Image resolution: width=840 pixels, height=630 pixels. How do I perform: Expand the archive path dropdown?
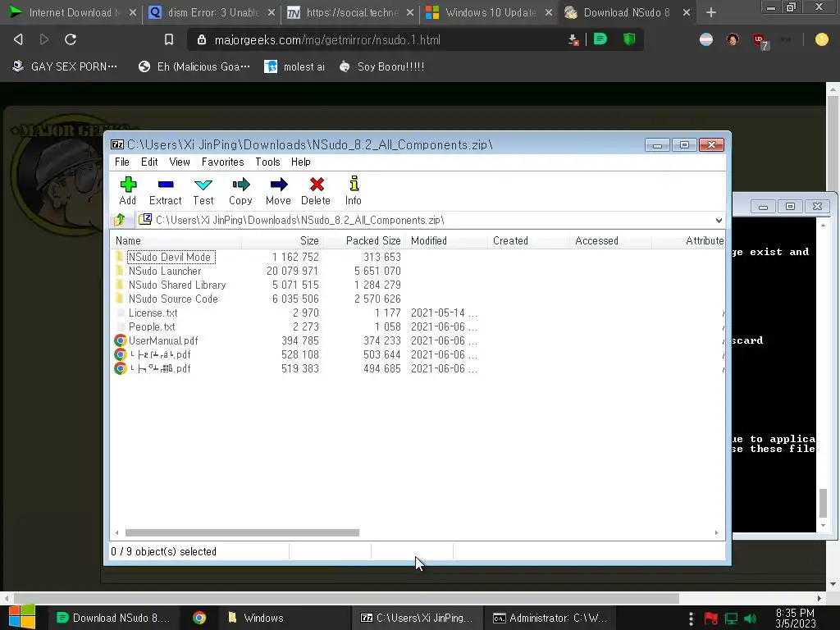pos(719,220)
